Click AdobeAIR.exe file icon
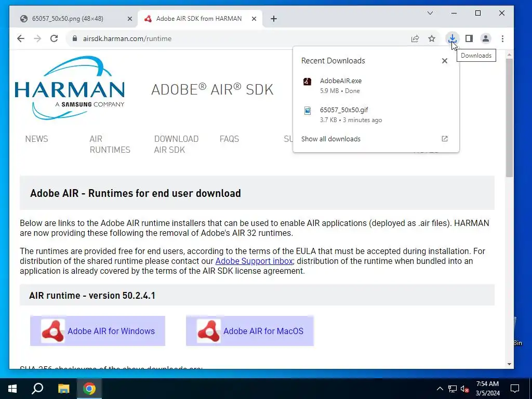Image resolution: width=532 pixels, height=399 pixels. pyautogui.click(x=307, y=82)
